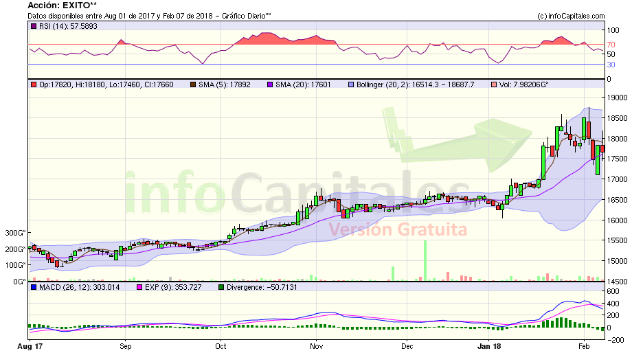This screenshot has width=632, height=364.
Task: Click the 'Op:17820, Hi:18180, Lo:17460, Cl:17660' label
Action: [106, 84]
